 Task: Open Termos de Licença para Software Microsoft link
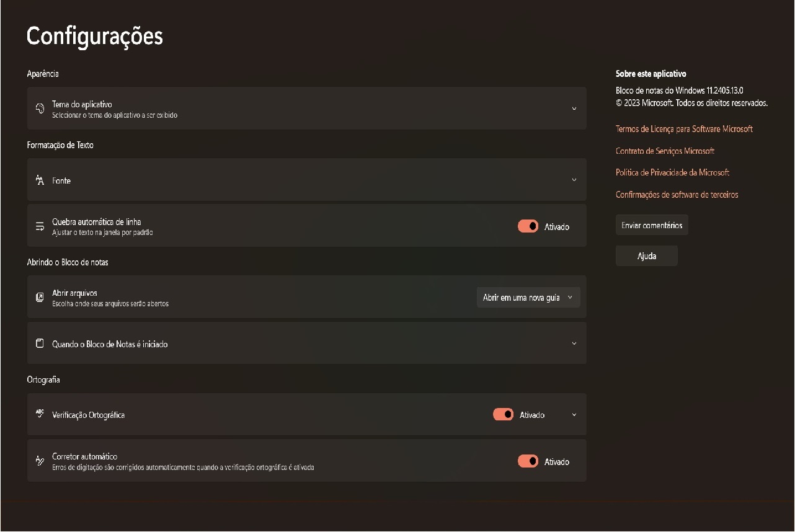(684, 129)
